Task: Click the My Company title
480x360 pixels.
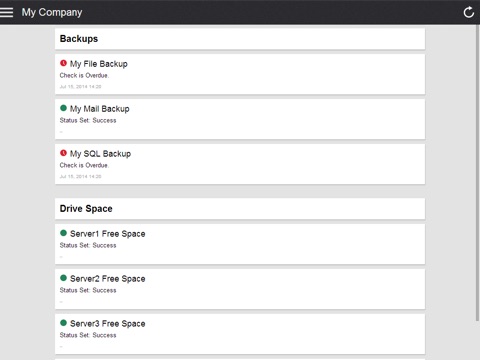Action: (x=52, y=12)
